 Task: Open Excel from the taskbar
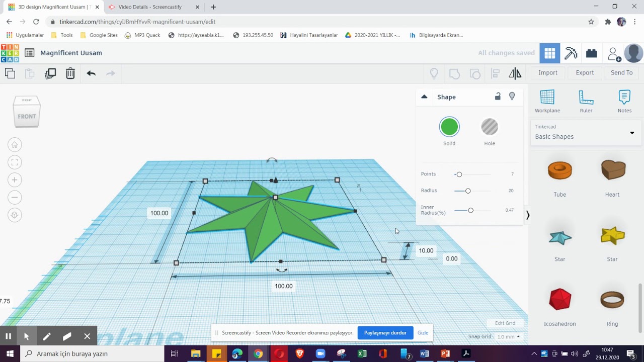tap(362, 354)
